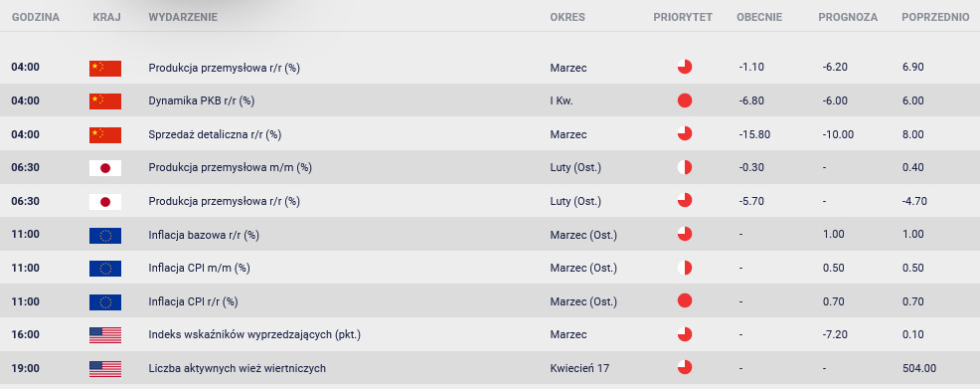Click the 504.00 previous value
This screenshot has height=389, width=980.
point(918,368)
